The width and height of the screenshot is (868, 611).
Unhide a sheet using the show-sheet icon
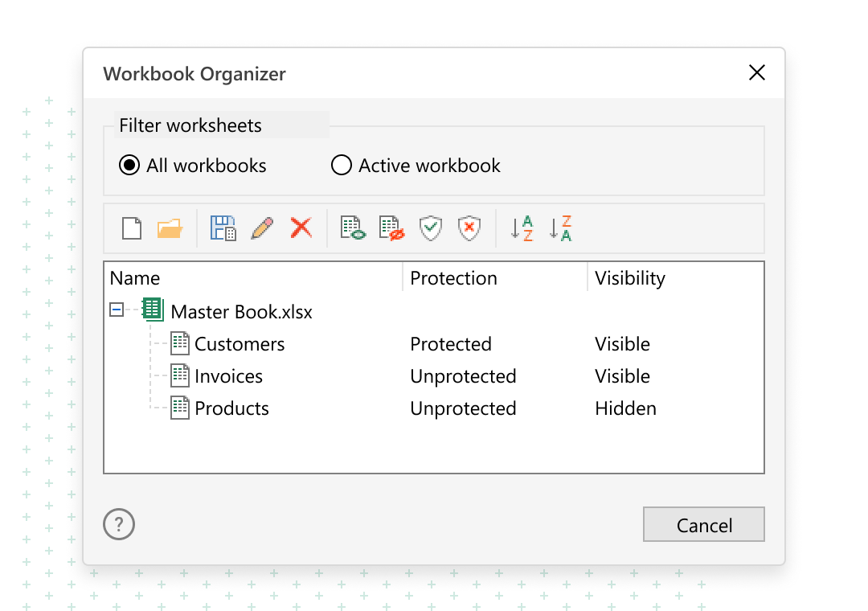[352, 228]
